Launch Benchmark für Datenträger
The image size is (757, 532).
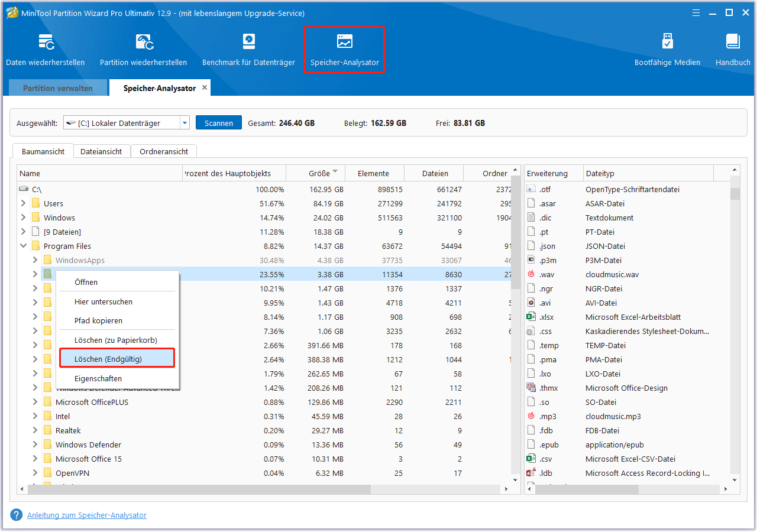click(x=248, y=50)
